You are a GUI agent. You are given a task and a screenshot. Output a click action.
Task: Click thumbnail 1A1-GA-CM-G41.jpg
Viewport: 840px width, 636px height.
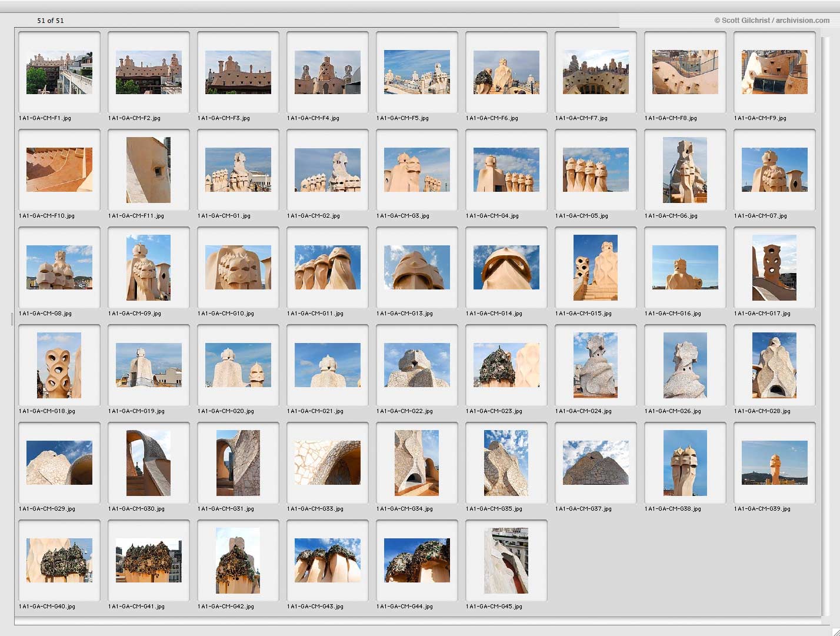tap(149, 561)
